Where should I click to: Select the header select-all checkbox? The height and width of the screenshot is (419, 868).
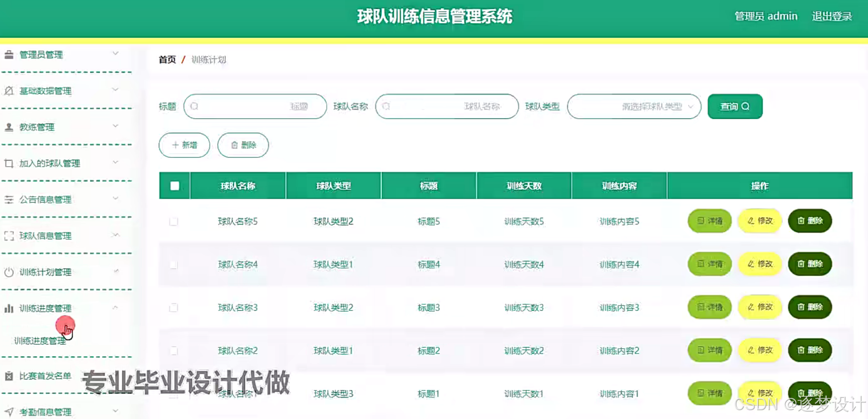175,186
